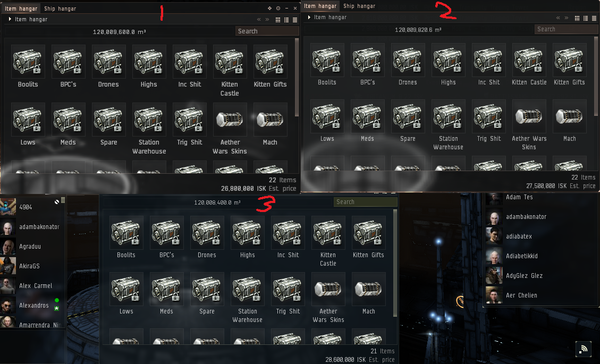Viewport: 600px width, 364px height.
Task: Open Kitten Castle container in bottom hangar window
Action: coord(328,232)
